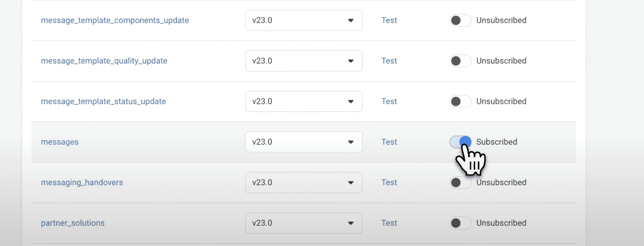644x246 pixels.
Task: Turn on message_template_status_update subscription
Action: 460,101
